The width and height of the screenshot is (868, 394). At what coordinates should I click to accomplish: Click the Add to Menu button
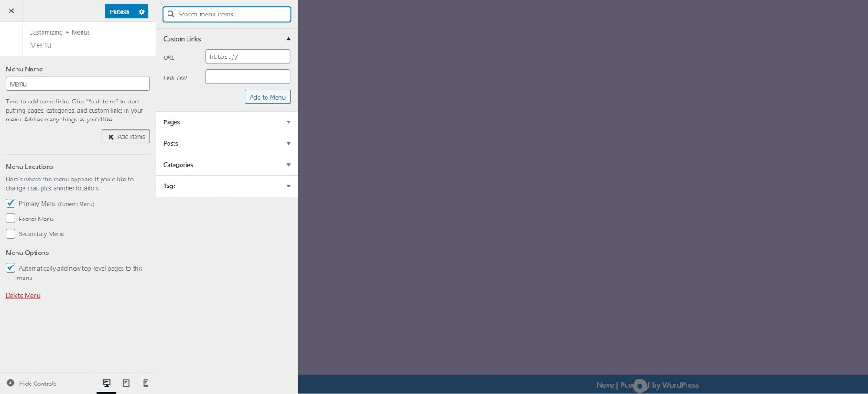[267, 97]
